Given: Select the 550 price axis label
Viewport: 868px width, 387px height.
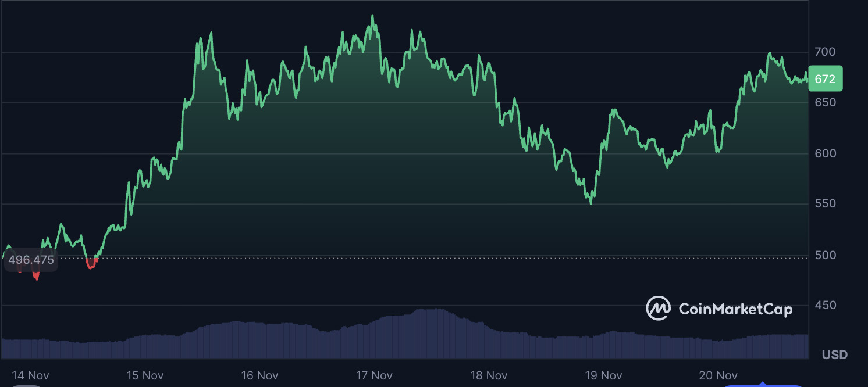Looking at the screenshot, I should point(824,204).
